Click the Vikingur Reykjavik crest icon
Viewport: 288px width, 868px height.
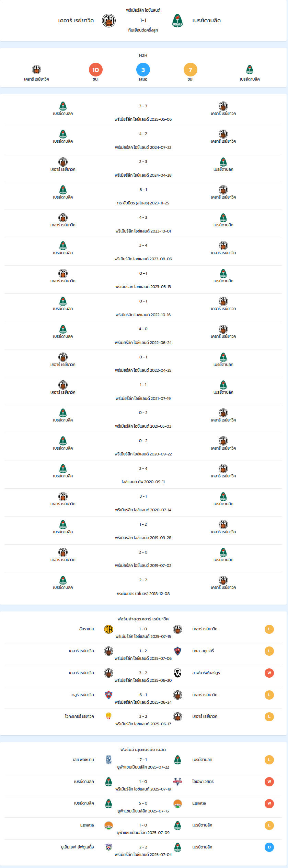click(x=108, y=716)
